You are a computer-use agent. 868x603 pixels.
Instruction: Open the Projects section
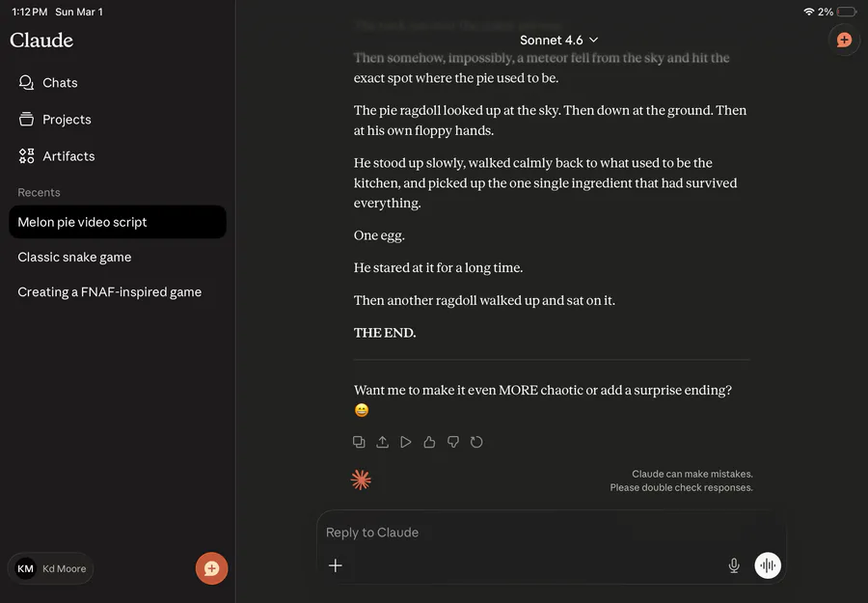[x=67, y=120]
